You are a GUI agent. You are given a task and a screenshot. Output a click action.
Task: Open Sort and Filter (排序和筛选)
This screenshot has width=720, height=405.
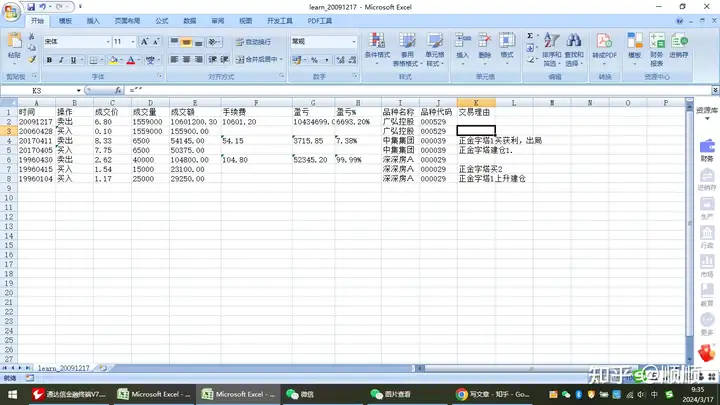pos(551,50)
